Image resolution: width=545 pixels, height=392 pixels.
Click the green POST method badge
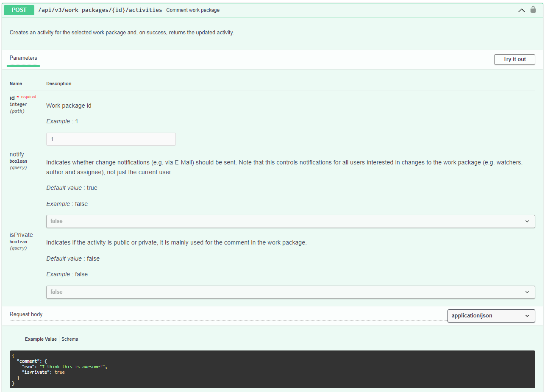[x=19, y=10]
